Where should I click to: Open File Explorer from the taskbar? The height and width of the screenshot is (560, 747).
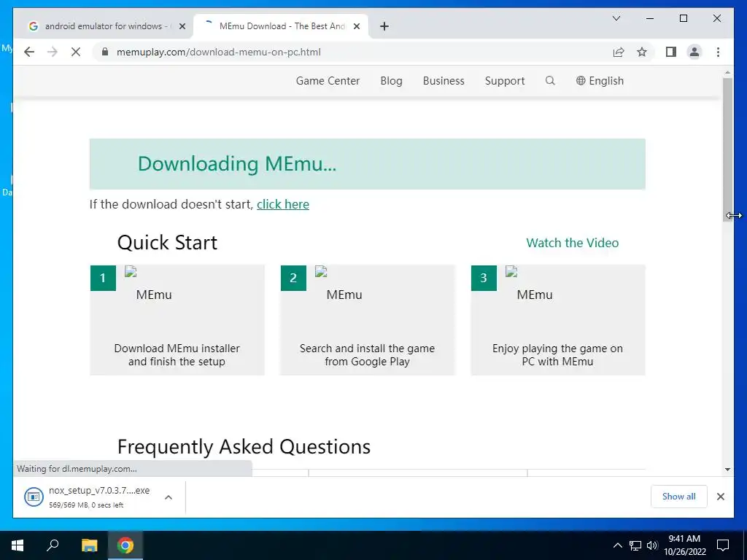tap(89, 545)
